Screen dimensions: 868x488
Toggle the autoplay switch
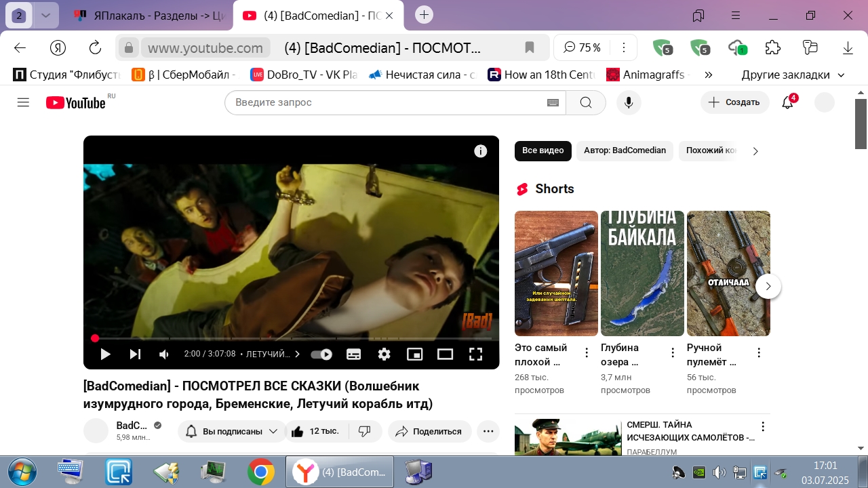pos(321,354)
